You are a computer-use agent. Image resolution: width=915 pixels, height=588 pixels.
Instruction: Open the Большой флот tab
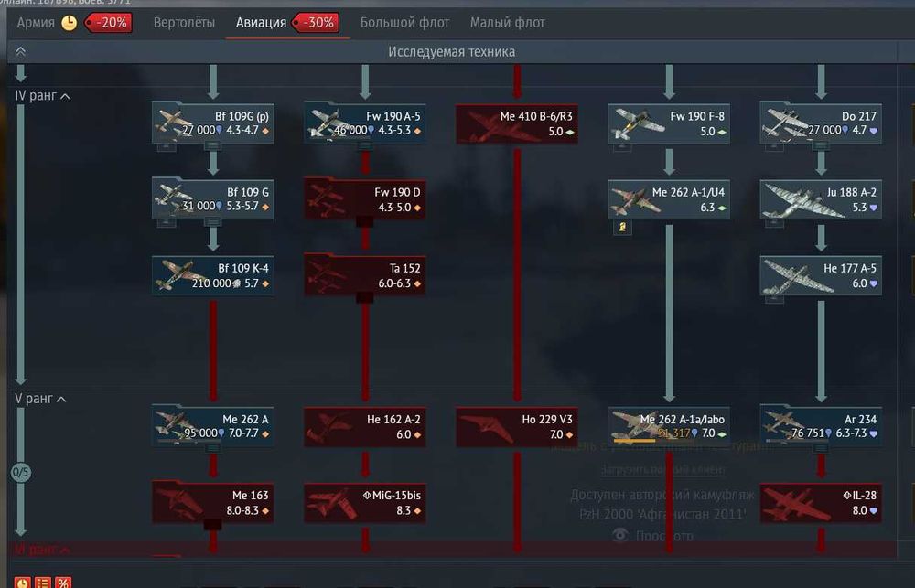[x=404, y=23]
